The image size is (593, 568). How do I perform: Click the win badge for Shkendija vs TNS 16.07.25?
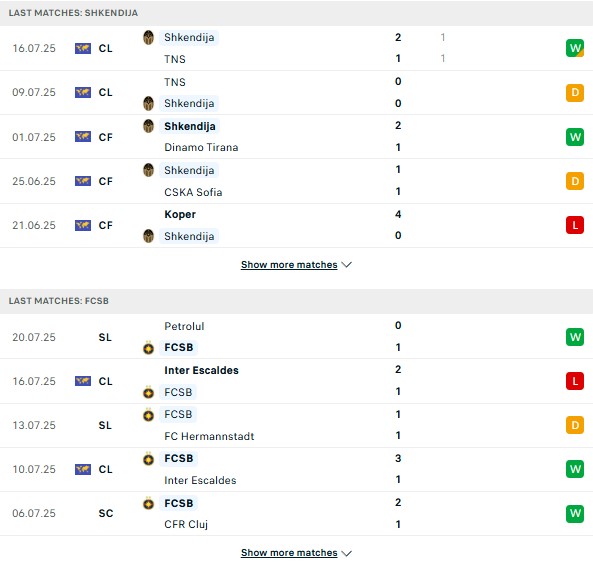574,48
